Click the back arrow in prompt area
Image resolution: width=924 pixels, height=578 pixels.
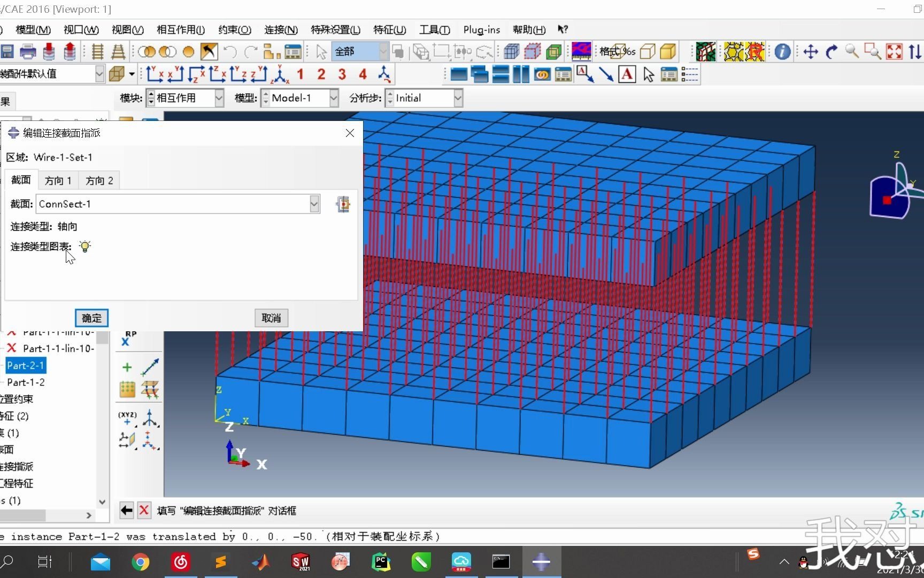(x=126, y=511)
